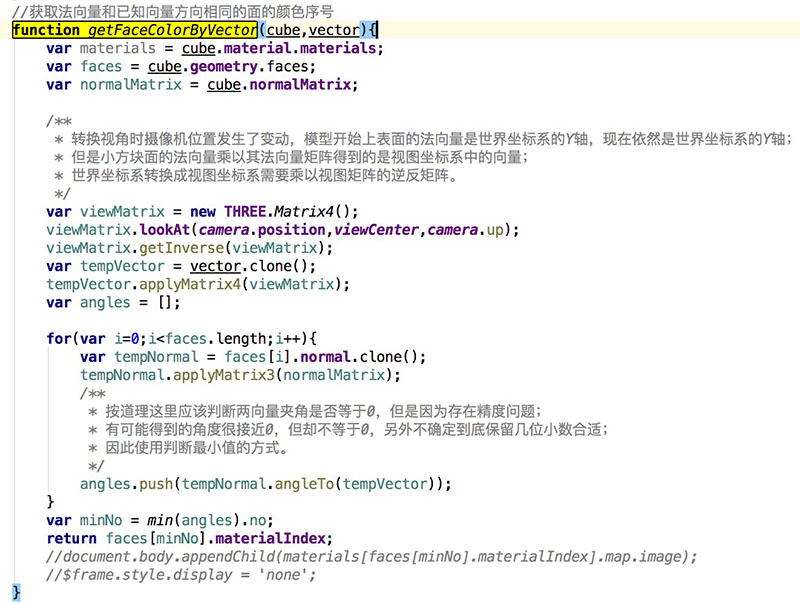Click 'camera.position' argument
Image resolution: width=800 pixels, height=604 pixels.
(262, 230)
